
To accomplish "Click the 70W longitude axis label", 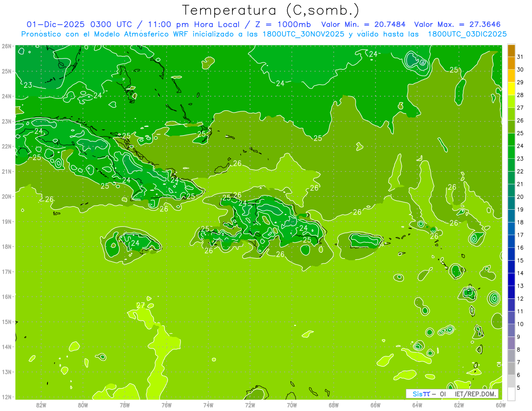I will (x=292, y=405).
